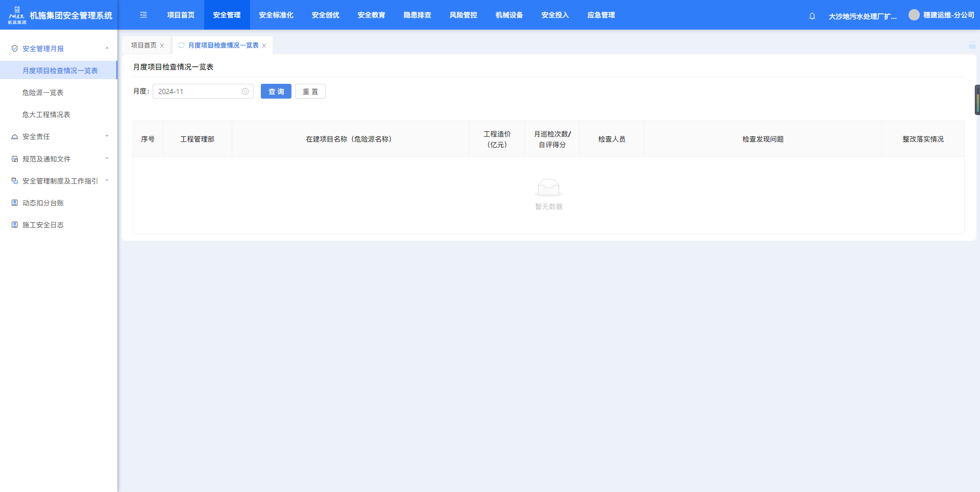Click the user avatar icon
This screenshot has width=980, height=492.
pyautogui.click(x=914, y=15)
